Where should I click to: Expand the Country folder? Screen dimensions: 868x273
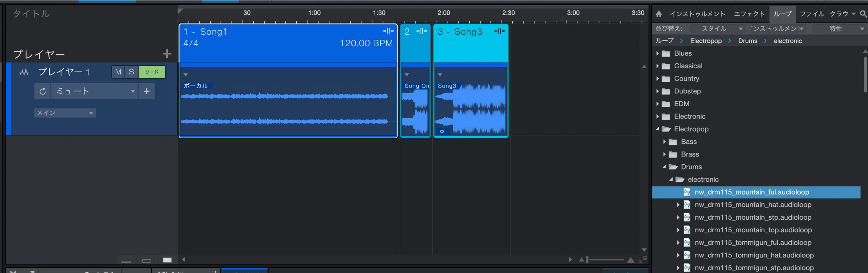click(x=657, y=79)
